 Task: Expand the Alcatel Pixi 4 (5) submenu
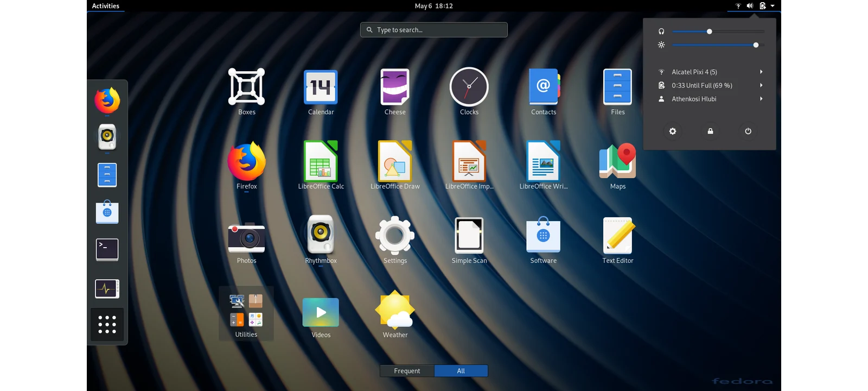[x=710, y=72]
